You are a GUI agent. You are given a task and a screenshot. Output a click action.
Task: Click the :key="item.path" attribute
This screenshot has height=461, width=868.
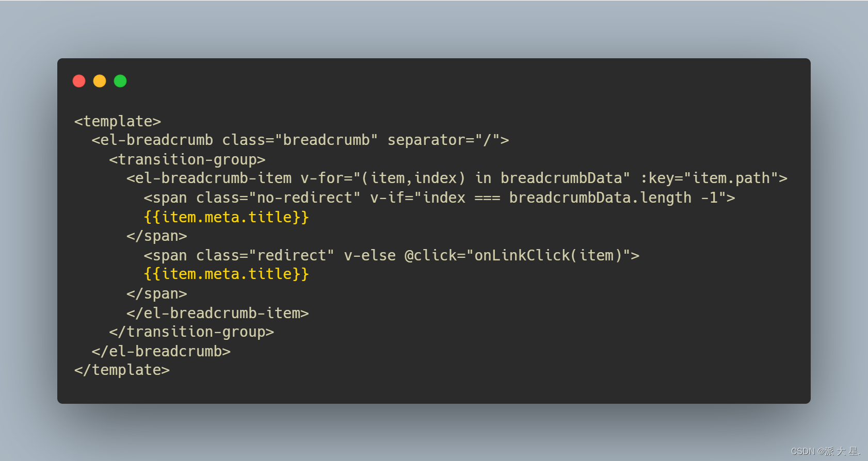[x=714, y=178]
